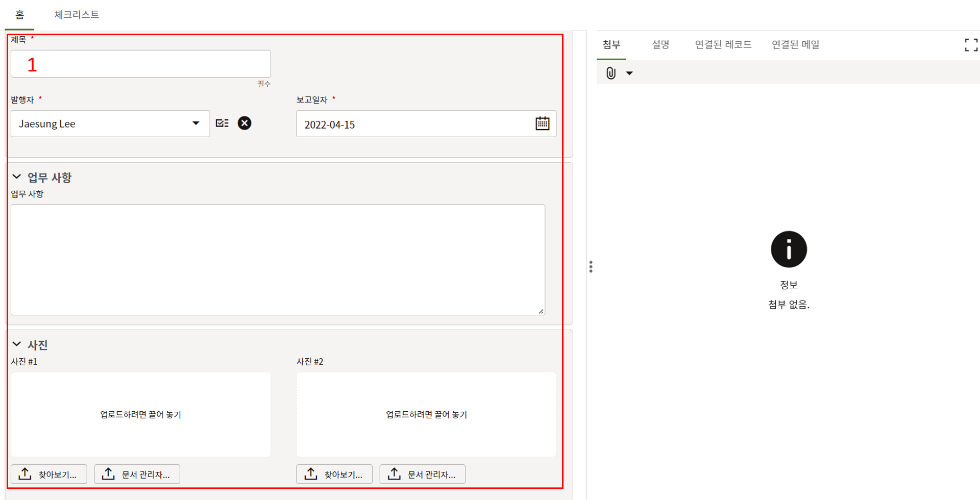
Task: Click inside the 업무 사항 text area
Action: pos(278,260)
